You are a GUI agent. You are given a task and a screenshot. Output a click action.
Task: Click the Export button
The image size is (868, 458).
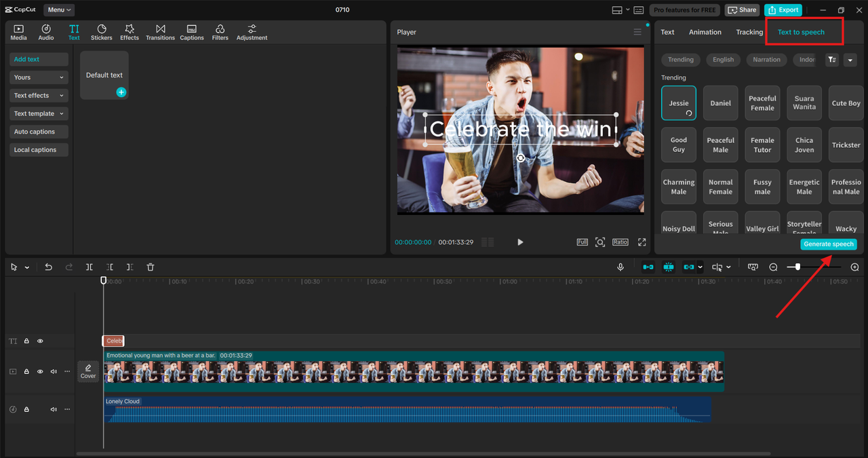(x=783, y=9)
